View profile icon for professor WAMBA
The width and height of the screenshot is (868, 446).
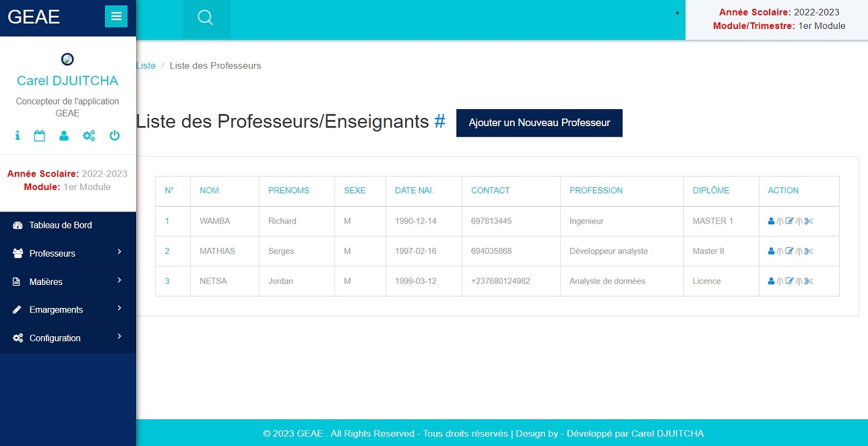tap(771, 221)
